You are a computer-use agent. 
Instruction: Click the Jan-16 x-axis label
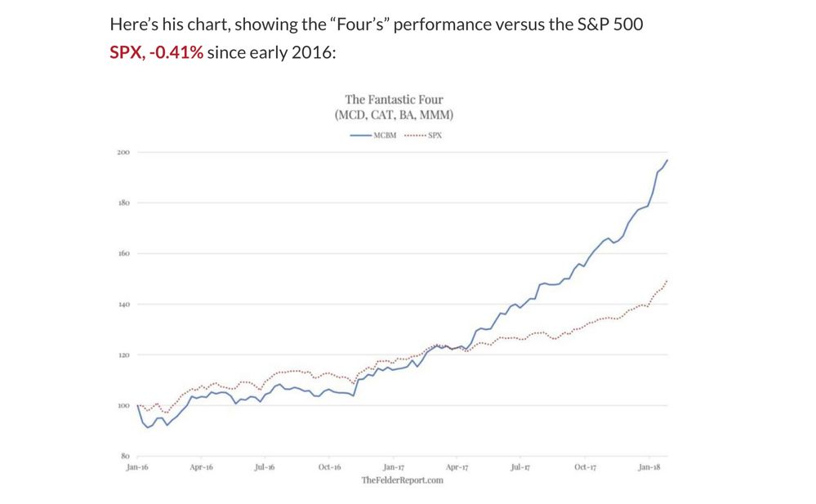click(136, 467)
